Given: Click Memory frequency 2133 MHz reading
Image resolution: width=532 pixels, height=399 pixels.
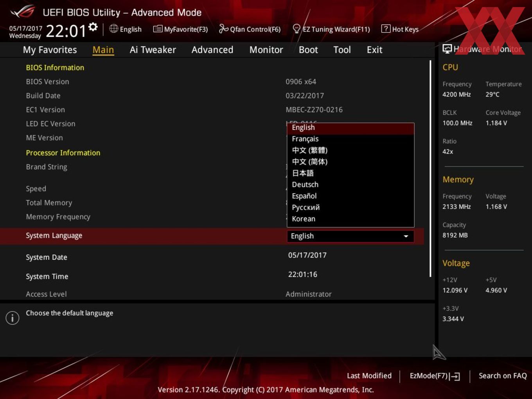Looking at the screenshot, I should (x=457, y=207).
